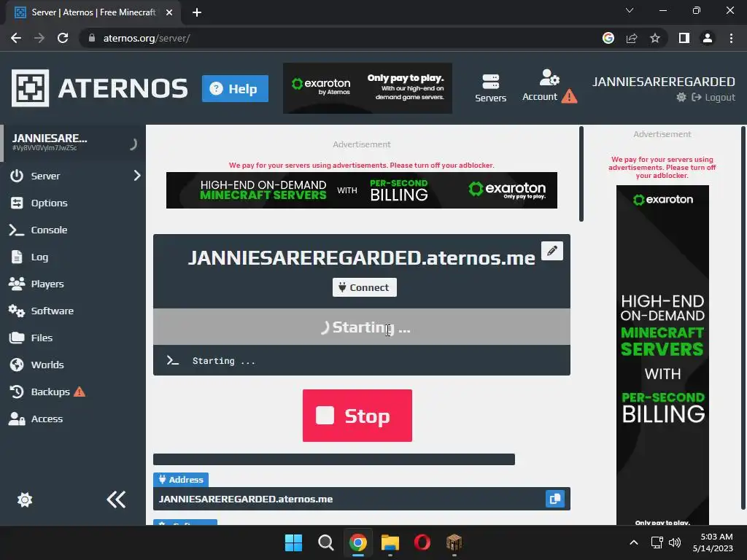The image size is (747, 560).
Task: Click the exaroton header advertisement banner
Action: point(368,88)
